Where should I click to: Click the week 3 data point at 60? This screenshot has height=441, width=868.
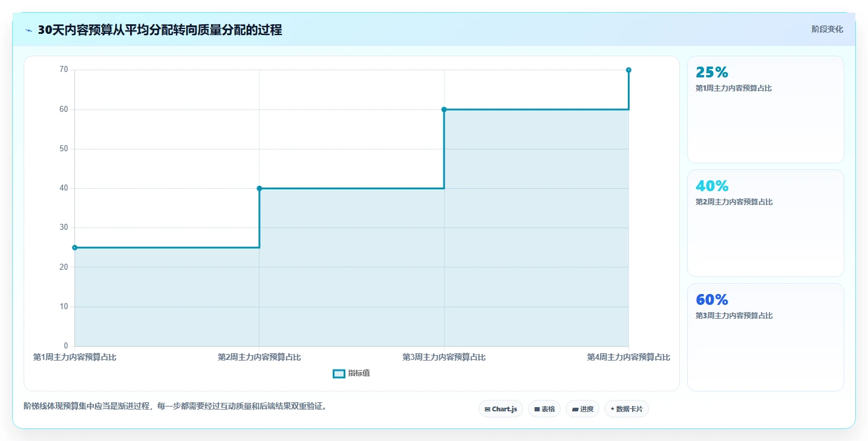coord(444,109)
